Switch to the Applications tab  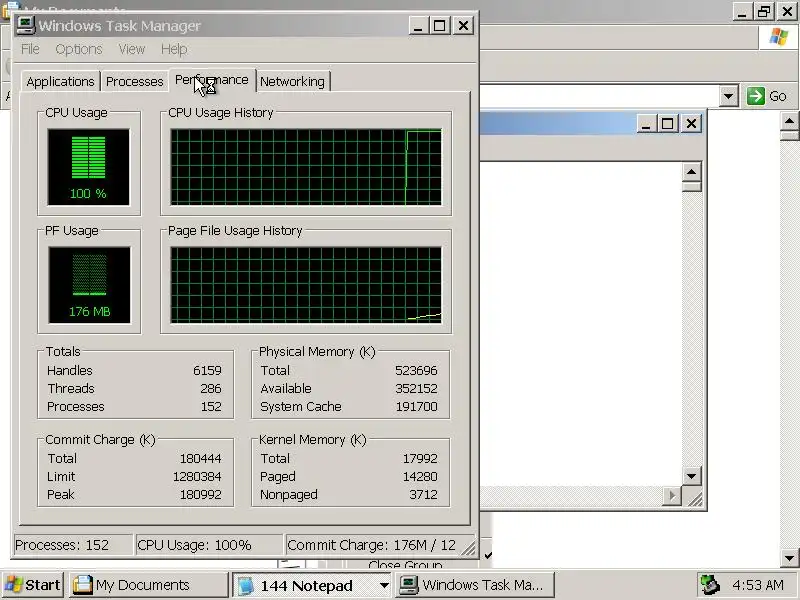(60, 82)
